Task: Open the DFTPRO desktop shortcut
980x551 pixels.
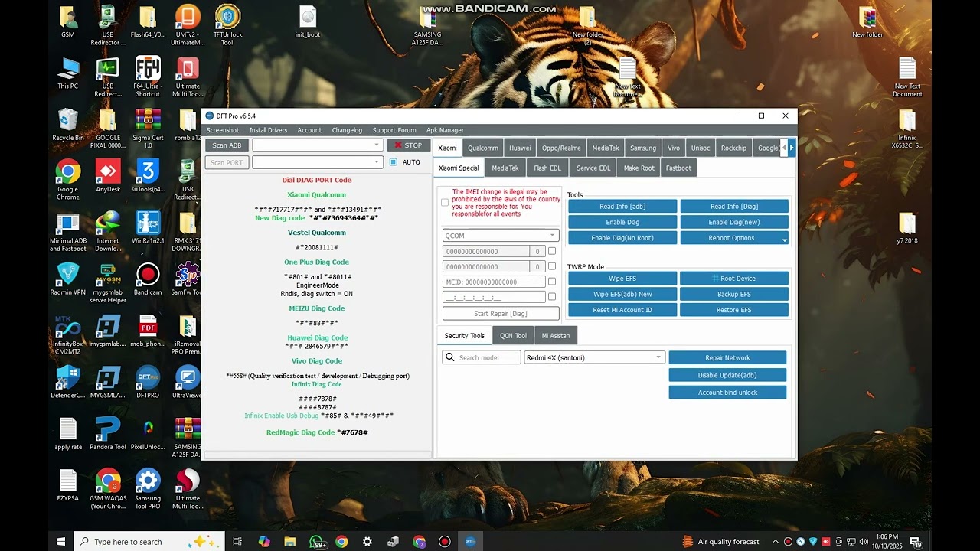Action: [148, 378]
